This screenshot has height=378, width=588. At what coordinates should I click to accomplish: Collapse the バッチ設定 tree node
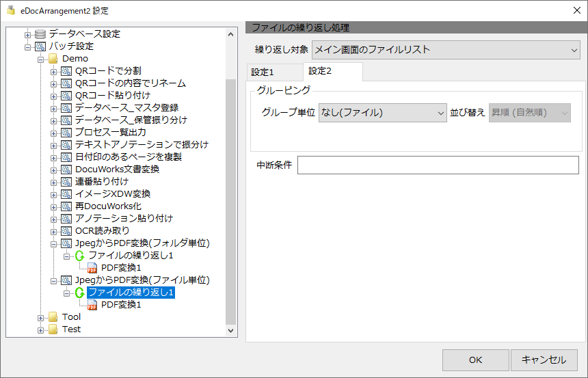[x=27, y=47]
